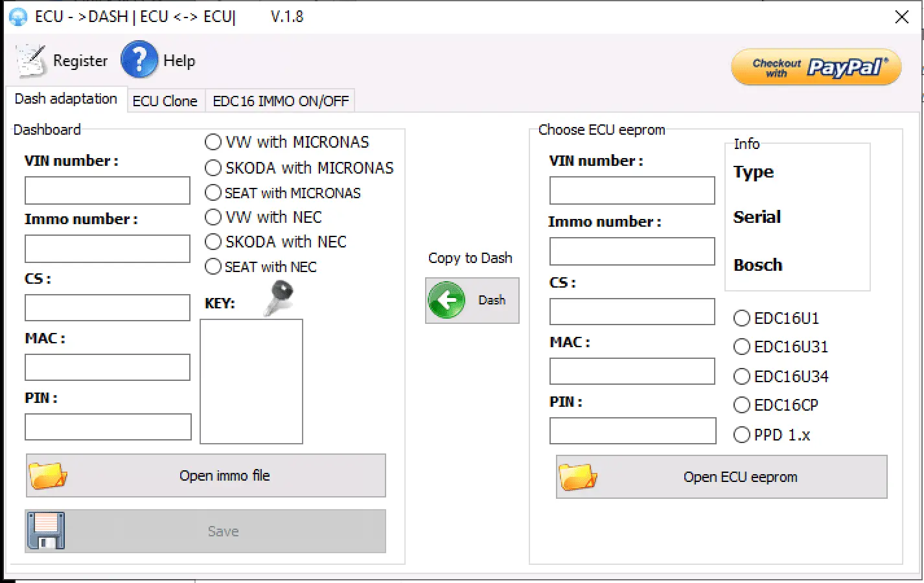
Task: Click the Bosch label in Info box
Action: click(758, 265)
